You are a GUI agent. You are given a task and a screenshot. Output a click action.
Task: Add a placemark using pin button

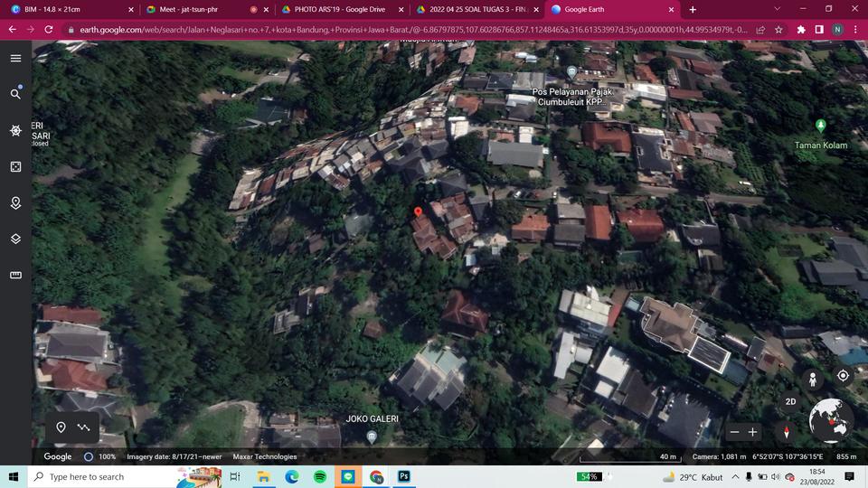[x=61, y=427]
